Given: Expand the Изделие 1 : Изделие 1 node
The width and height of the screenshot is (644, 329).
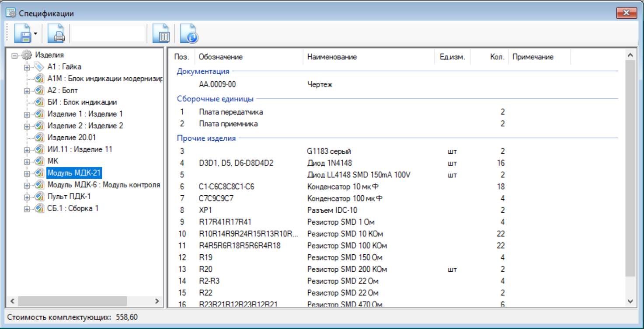Looking at the screenshot, I should point(27,114).
